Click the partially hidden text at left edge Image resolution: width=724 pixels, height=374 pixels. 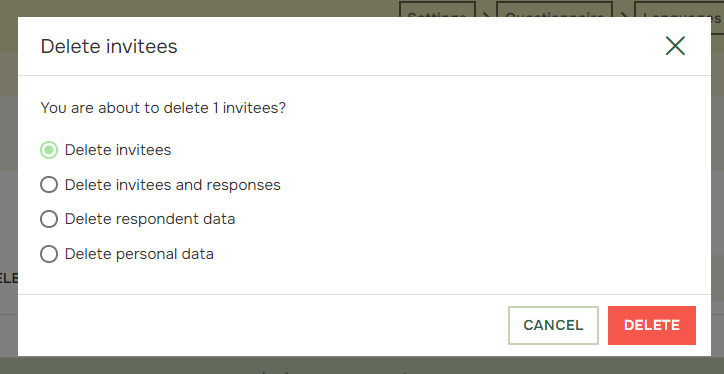click(9, 278)
